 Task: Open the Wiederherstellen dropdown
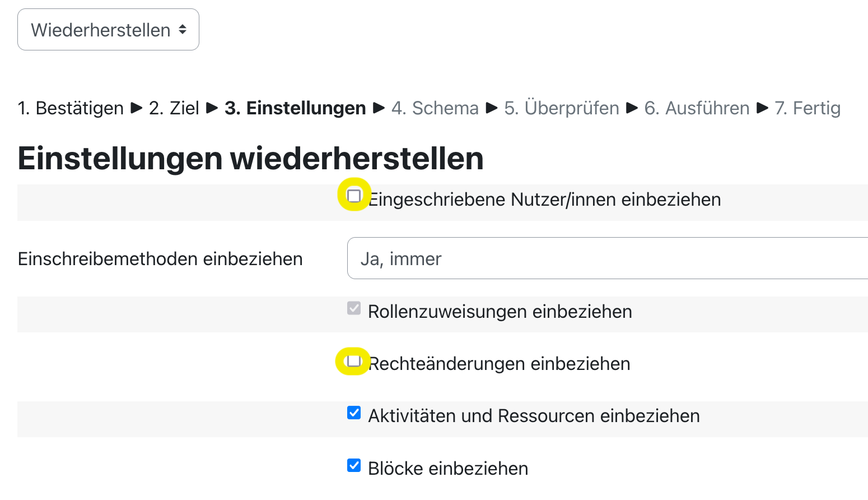pos(108,30)
